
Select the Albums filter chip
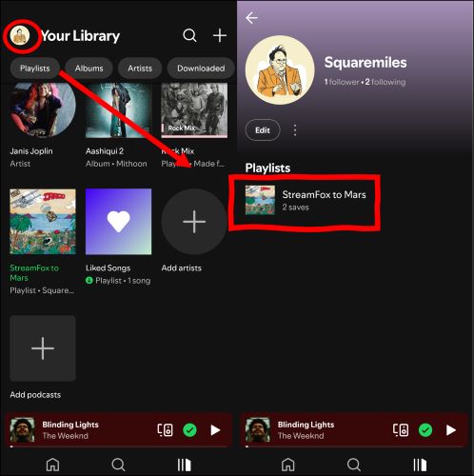point(89,69)
